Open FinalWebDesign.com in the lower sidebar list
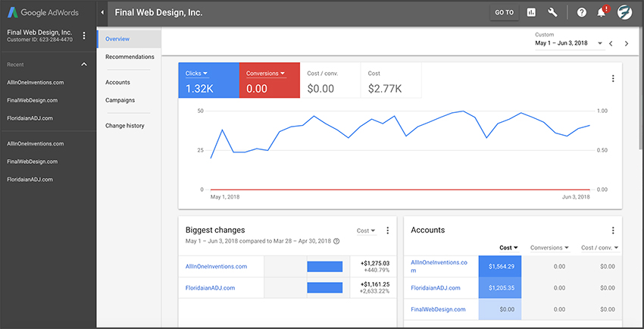This screenshot has height=329, width=644. pos(32,161)
